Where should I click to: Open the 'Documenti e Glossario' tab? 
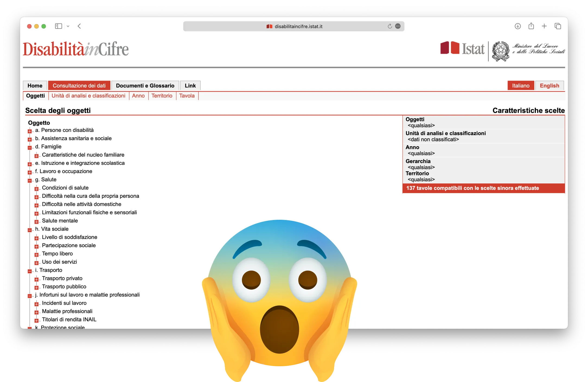145,86
